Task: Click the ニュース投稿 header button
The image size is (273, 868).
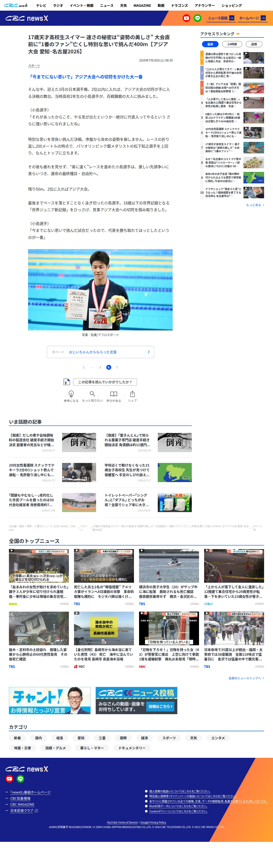Action: (221, 18)
